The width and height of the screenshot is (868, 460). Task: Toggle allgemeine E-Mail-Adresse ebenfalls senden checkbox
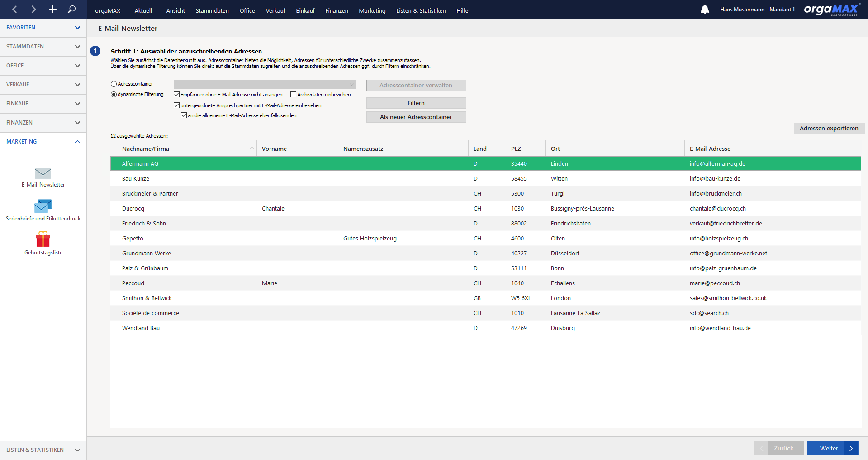[x=184, y=115]
